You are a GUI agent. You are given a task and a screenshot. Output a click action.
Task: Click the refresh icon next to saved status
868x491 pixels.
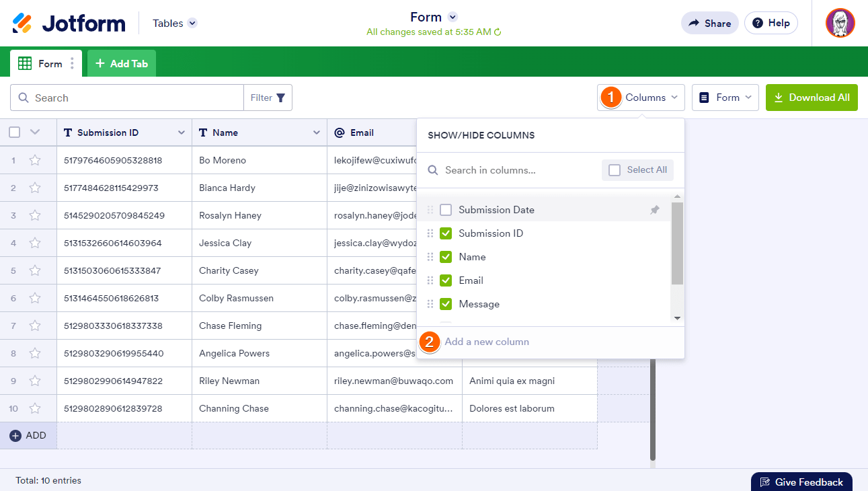point(498,32)
